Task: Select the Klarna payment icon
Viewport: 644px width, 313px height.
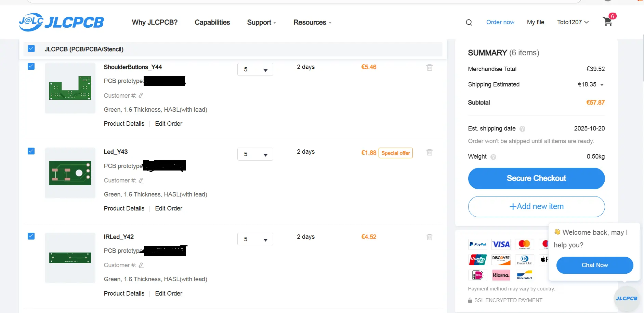Action: point(501,275)
